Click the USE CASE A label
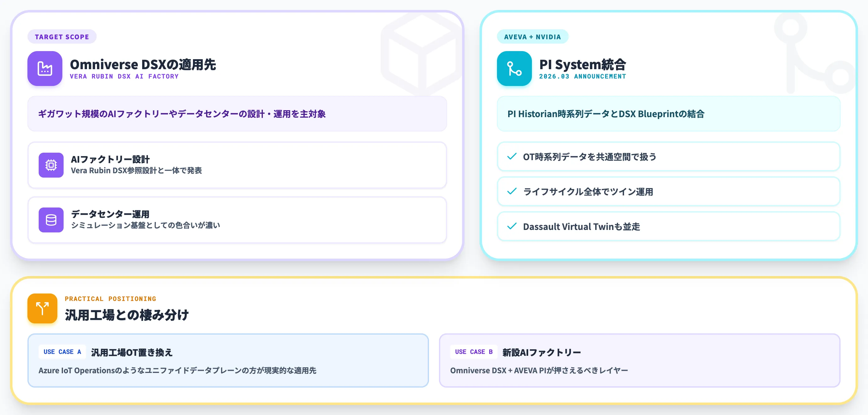The height and width of the screenshot is (415, 868). pyautogui.click(x=62, y=352)
